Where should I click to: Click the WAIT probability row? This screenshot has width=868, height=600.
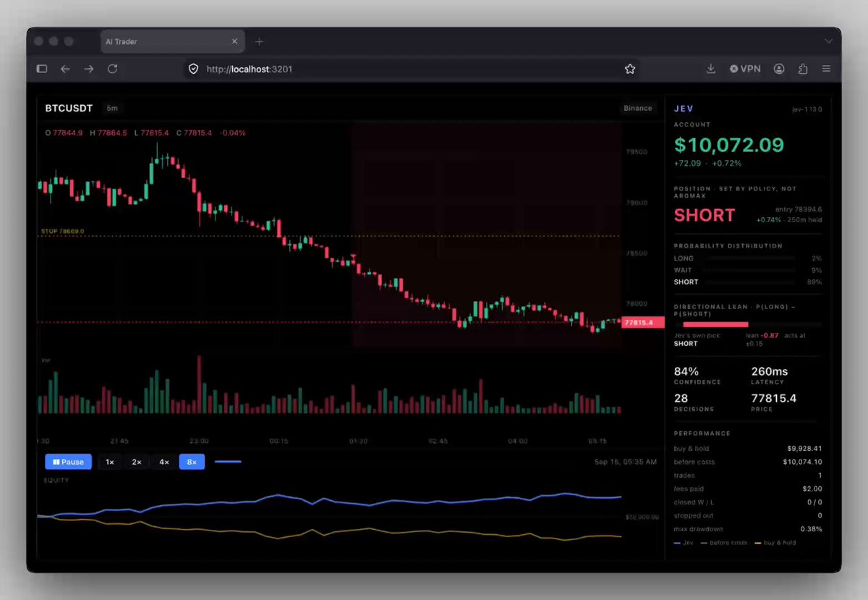point(748,270)
